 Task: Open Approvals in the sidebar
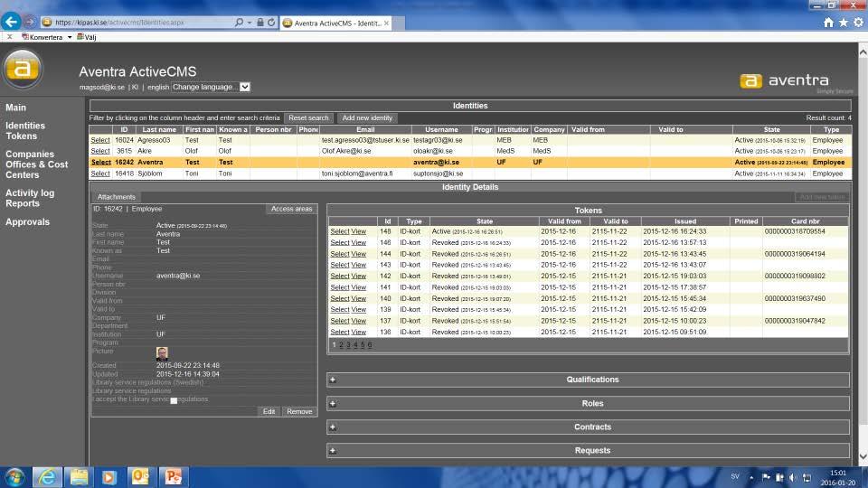(x=27, y=222)
